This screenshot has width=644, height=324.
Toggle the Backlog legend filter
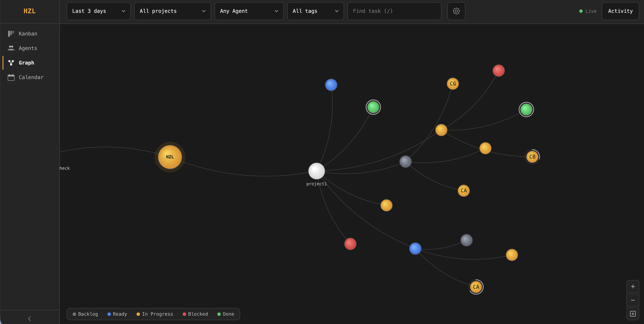click(x=85, y=314)
